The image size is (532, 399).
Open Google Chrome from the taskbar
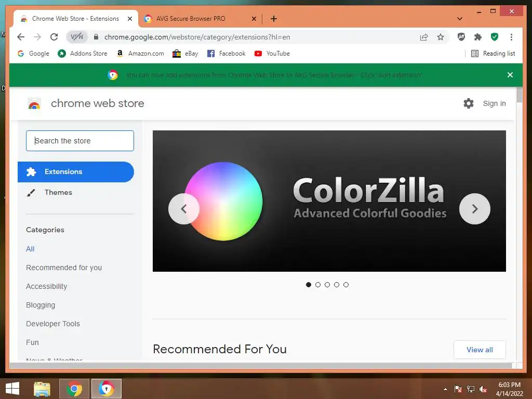pos(74,389)
